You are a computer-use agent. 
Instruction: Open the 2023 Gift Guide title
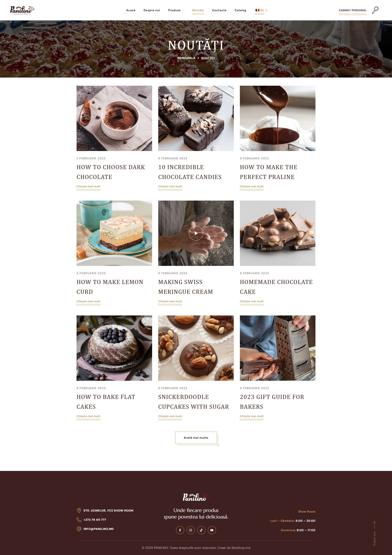[x=272, y=402]
